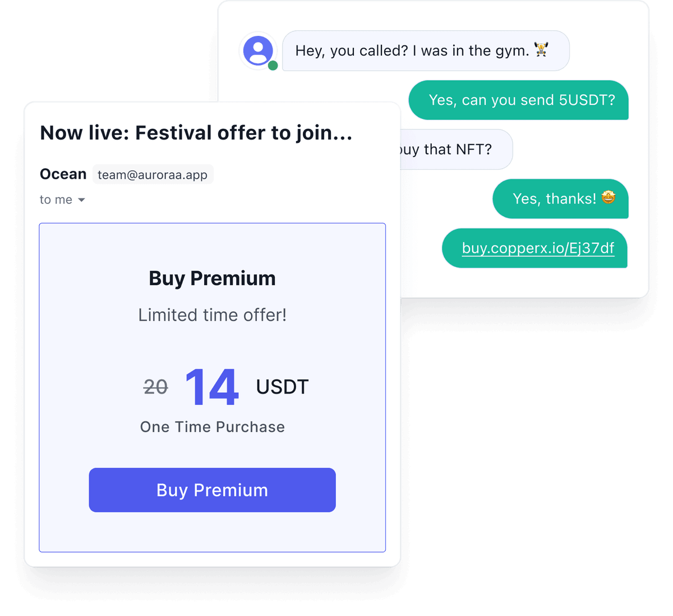Image resolution: width=673 pixels, height=616 pixels.
Task: Click the 'Yes, thanks!' message bubble
Action: [x=560, y=198]
